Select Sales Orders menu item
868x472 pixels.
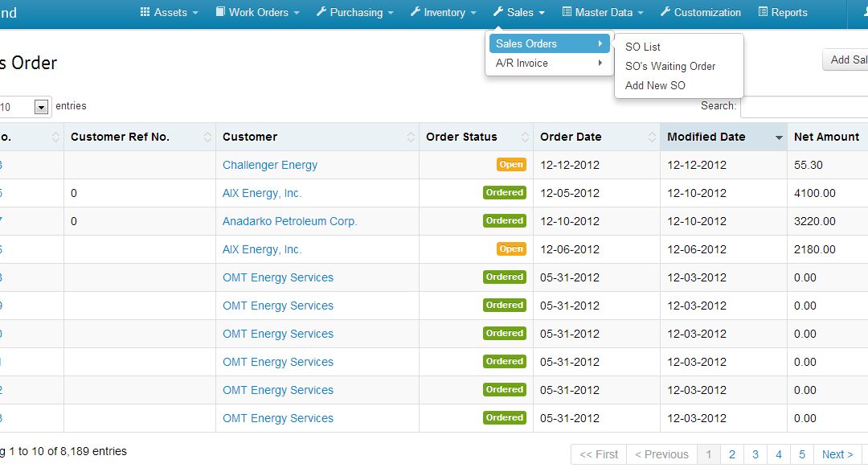549,43
